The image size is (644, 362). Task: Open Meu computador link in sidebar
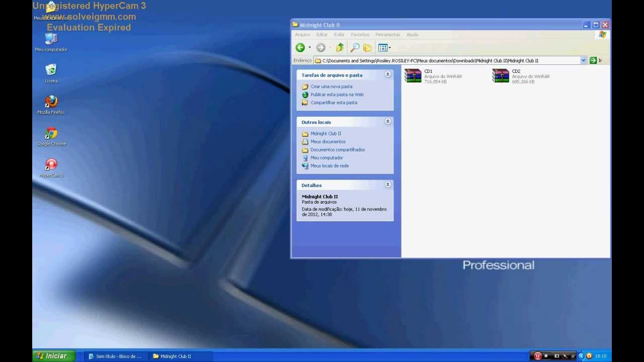(327, 158)
